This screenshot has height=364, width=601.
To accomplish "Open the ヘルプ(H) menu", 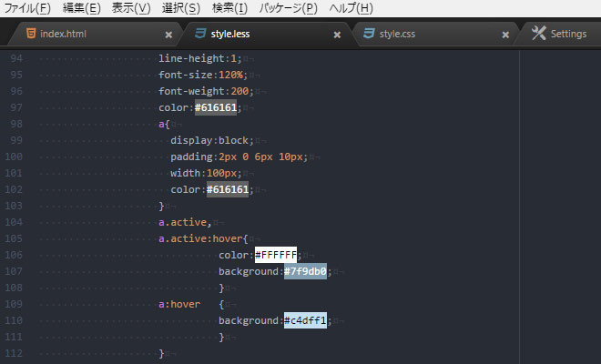I will pos(351,8).
